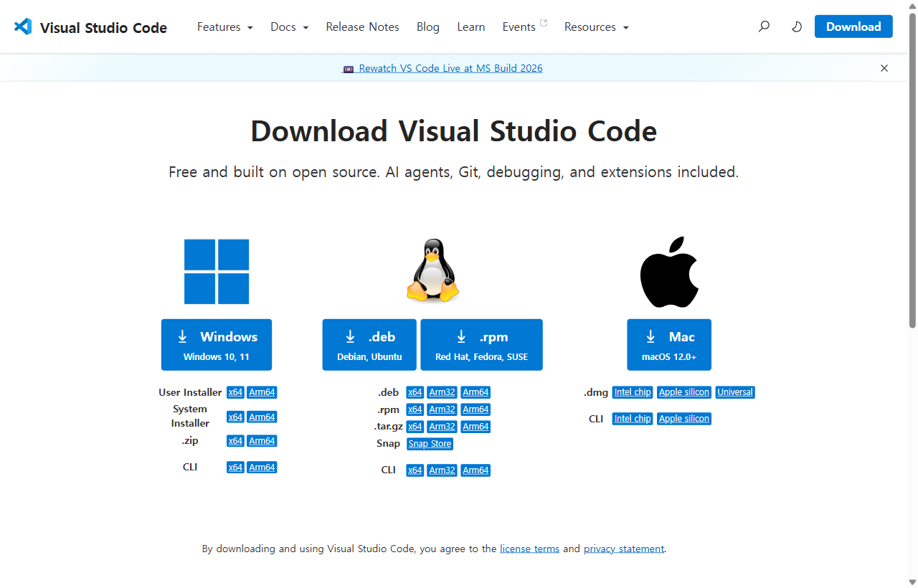Select x64 for Windows User Installer
The height and width of the screenshot is (588, 918).
[x=235, y=392]
